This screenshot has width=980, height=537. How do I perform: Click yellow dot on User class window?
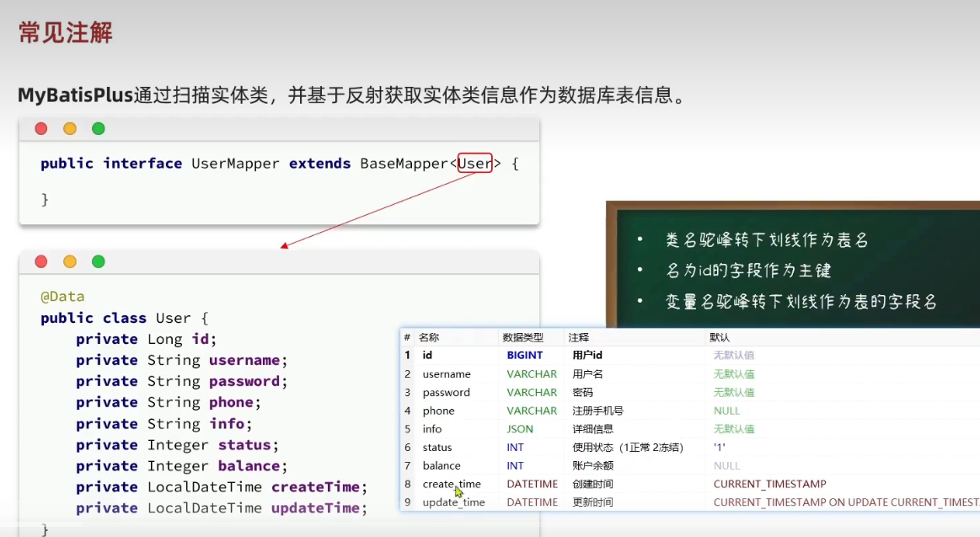tap(70, 262)
